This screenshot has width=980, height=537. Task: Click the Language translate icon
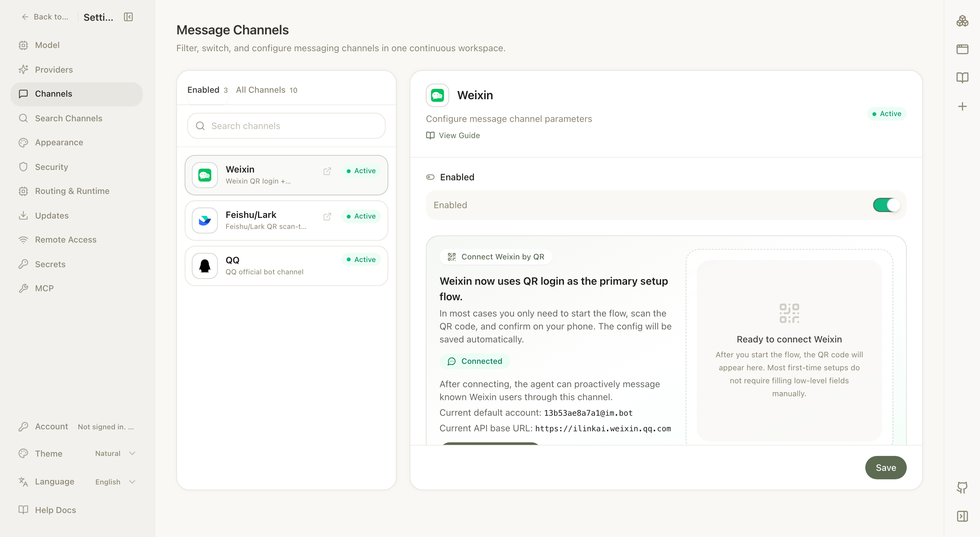point(23,482)
